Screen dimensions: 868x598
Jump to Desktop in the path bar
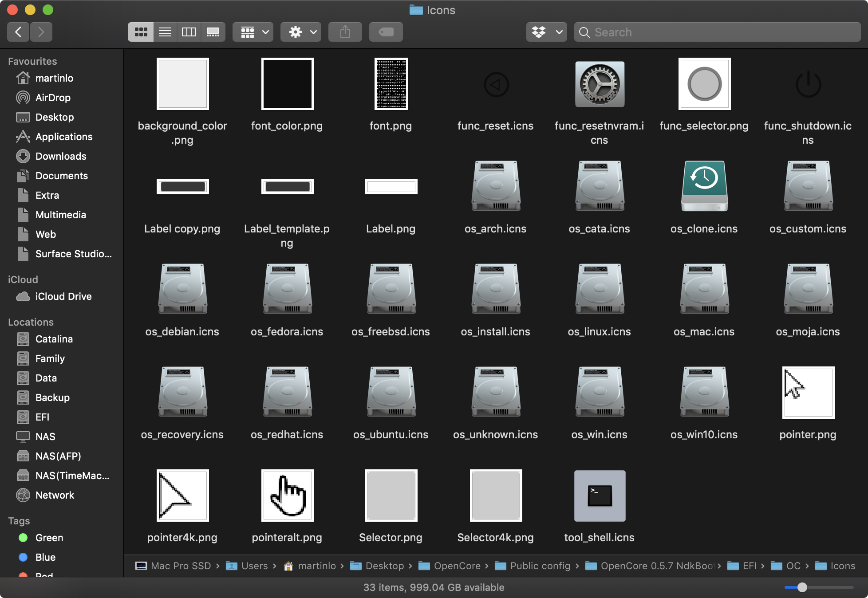[x=384, y=566]
